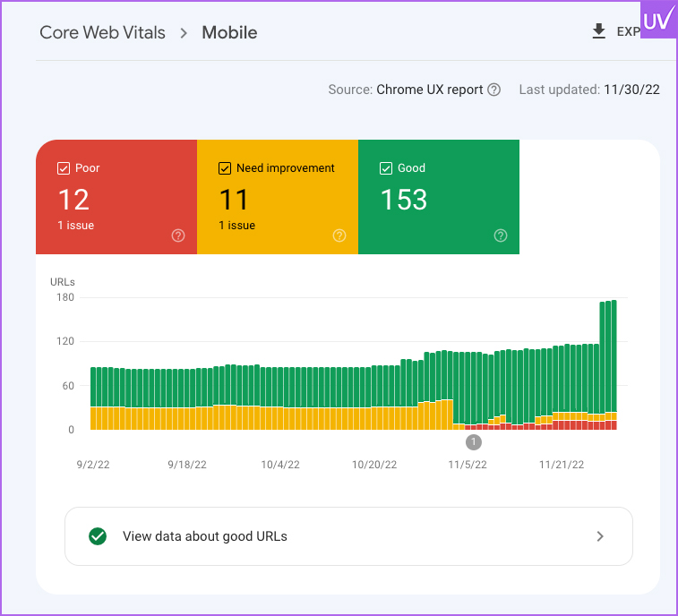This screenshot has width=678, height=616.
Task: Click the UV logo badge
Action: tap(659, 18)
